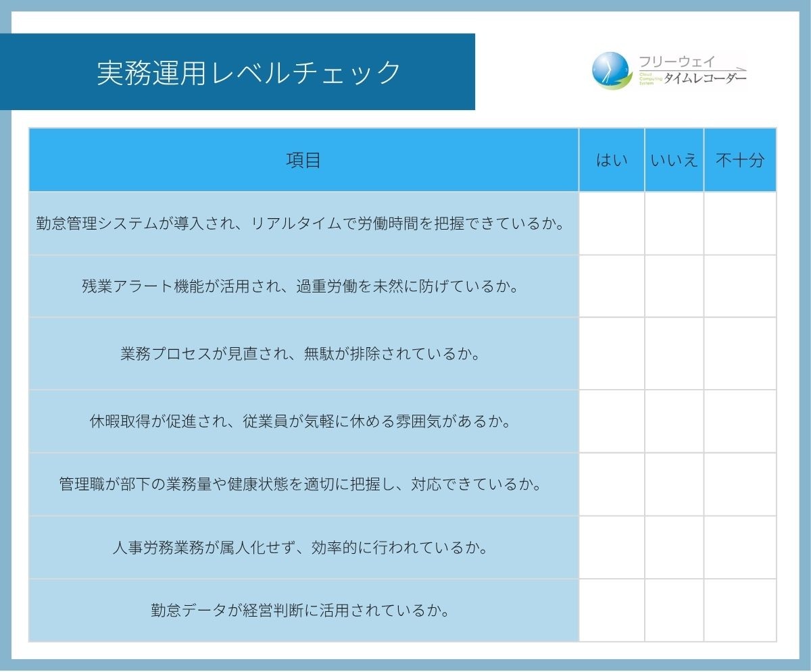Check 不十分 for 休暇取得 row
This screenshot has width=811, height=672.
(740, 421)
